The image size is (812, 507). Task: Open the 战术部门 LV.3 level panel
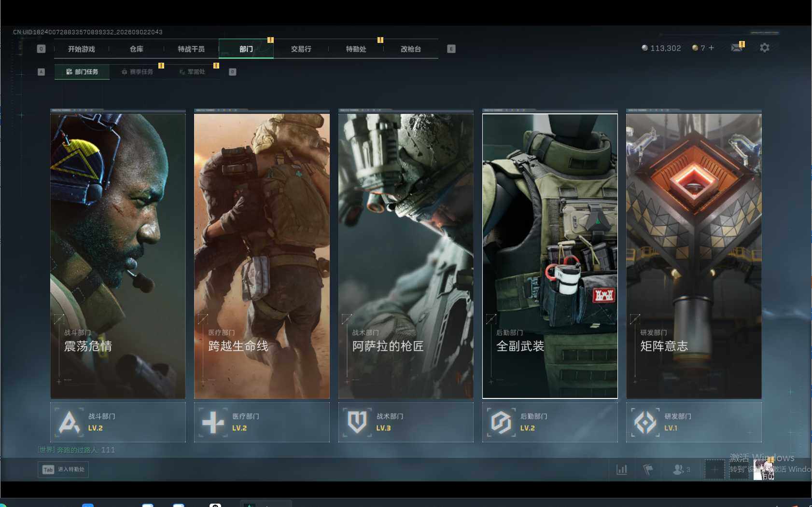(x=406, y=422)
